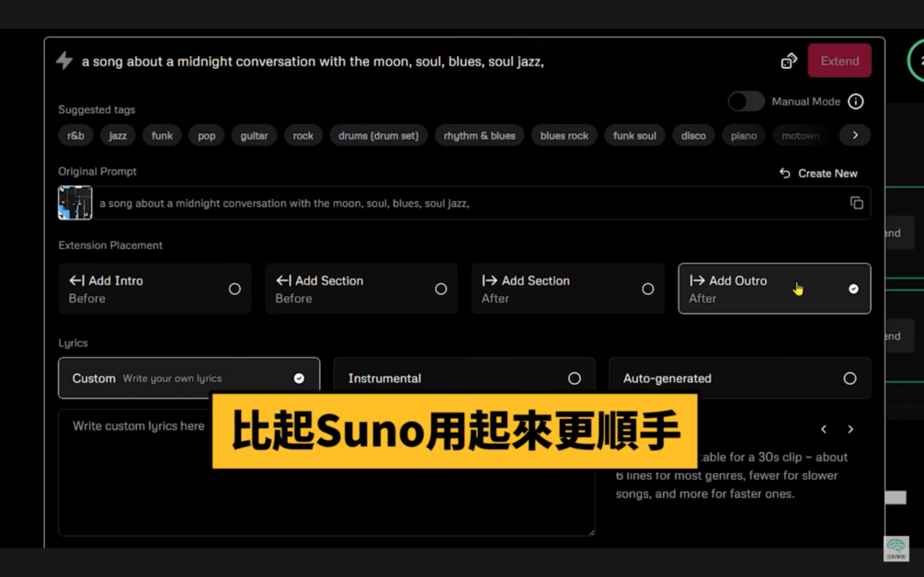Click the dice icon to randomize the prompt
Screen dimensions: 924x577
point(788,60)
